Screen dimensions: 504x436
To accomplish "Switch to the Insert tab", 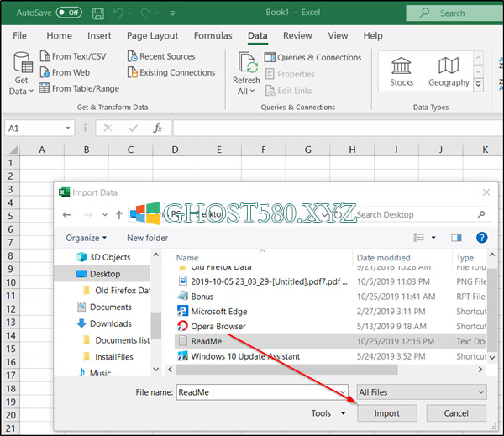I will (x=99, y=35).
